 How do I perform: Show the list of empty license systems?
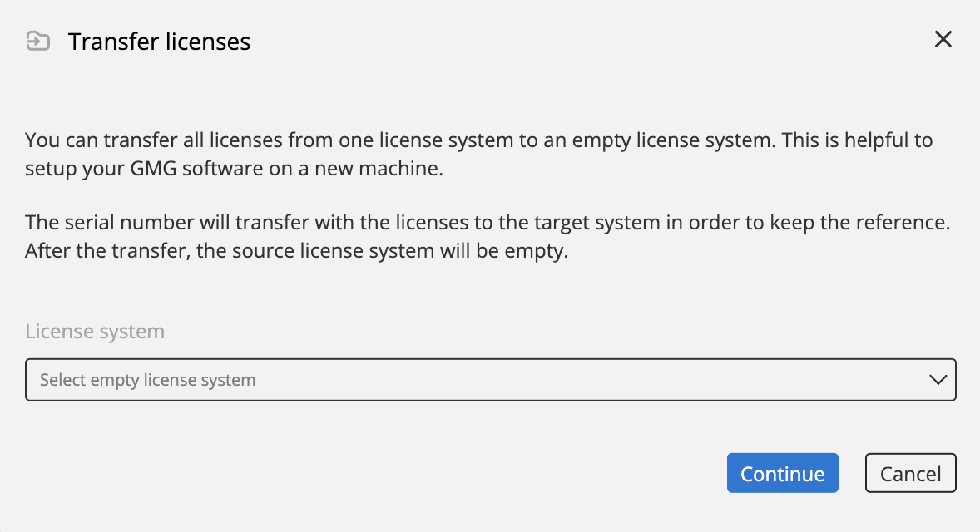point(491,380)
